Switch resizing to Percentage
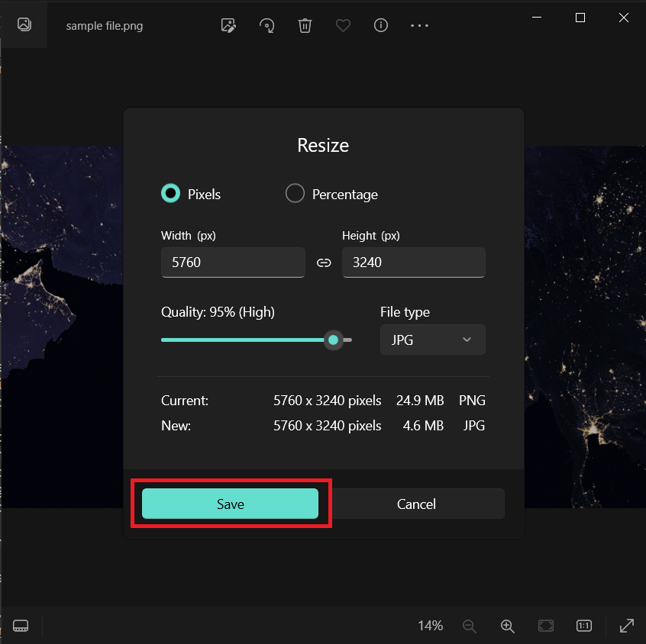The height and width of the screenshot is (644, 646). (295, 193)
